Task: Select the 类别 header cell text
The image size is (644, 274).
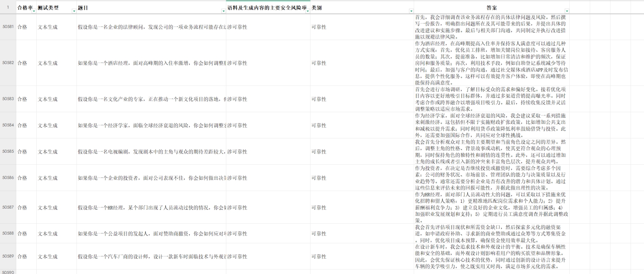Action: click(x=316, y=8)
